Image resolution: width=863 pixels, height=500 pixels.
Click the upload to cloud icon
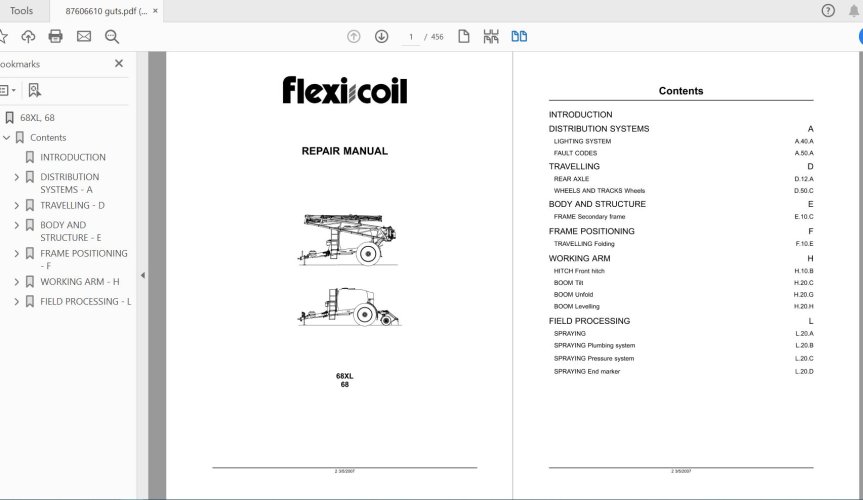pyautogui.click(x=28, y=36)
